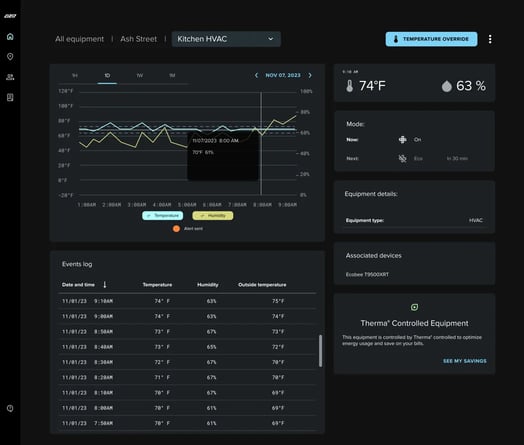This screenshot has width=524, height=445.
Task: Switch to the 1D time range tab
Action: 107,76
